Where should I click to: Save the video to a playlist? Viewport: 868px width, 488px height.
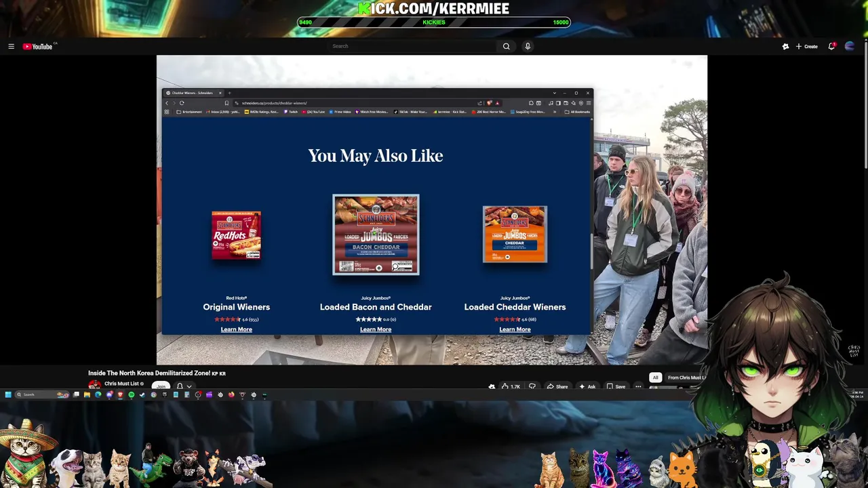point(616,386)
